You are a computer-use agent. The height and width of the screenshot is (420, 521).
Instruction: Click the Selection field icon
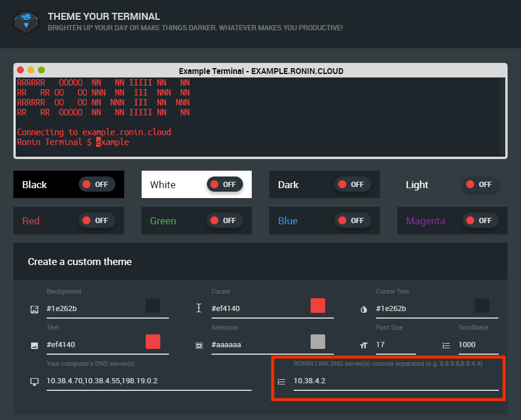199,345
